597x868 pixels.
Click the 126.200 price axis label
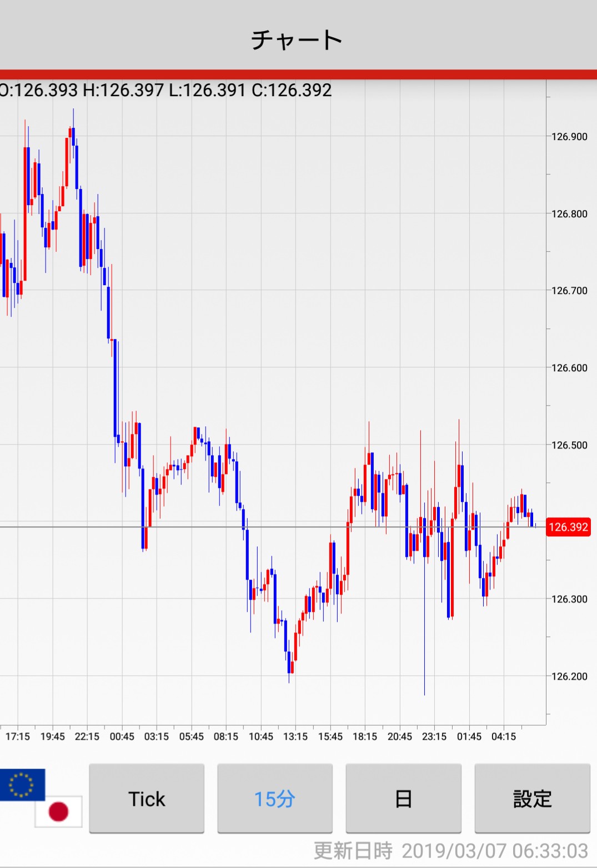[x=569, y=676]
